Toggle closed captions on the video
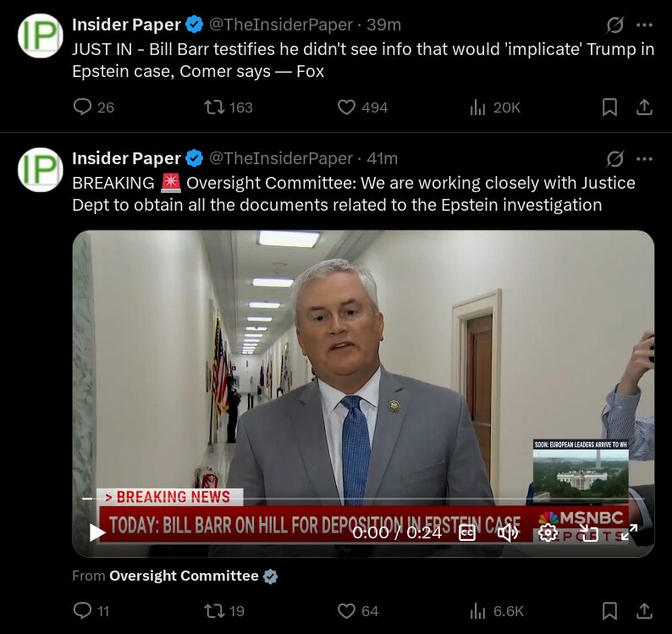 466,532
